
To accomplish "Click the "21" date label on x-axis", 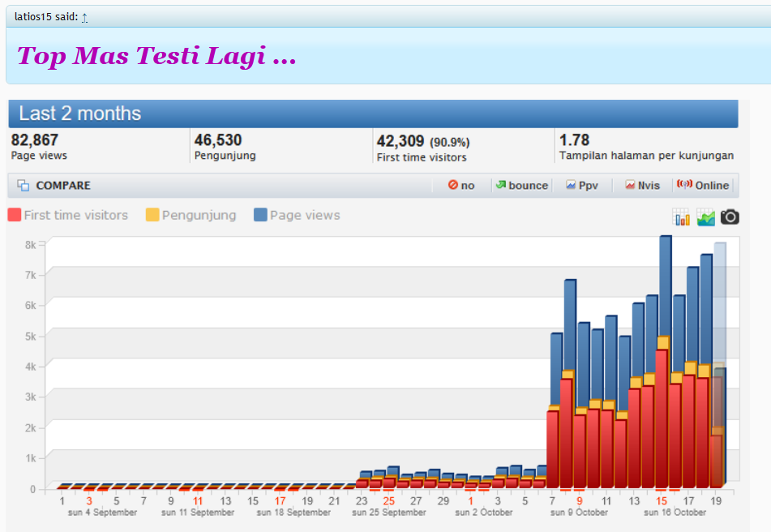I will pyautogui.click(x=334, y=501).
